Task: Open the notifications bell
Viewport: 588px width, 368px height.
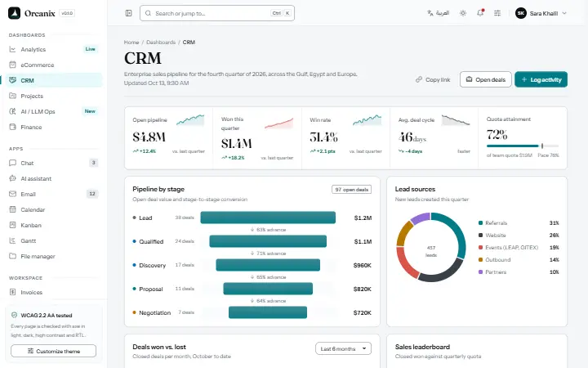Action: (x=480, y=13)
